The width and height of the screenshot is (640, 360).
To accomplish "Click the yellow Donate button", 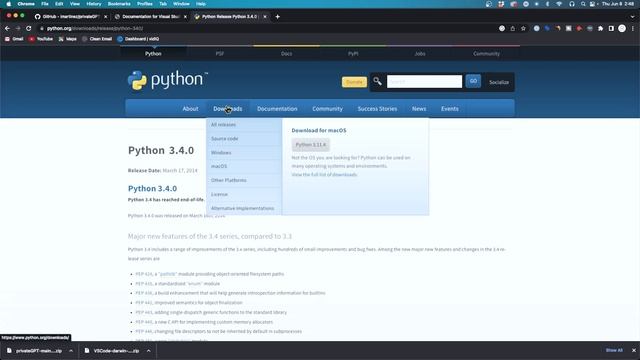I will [x=354, y=82].
